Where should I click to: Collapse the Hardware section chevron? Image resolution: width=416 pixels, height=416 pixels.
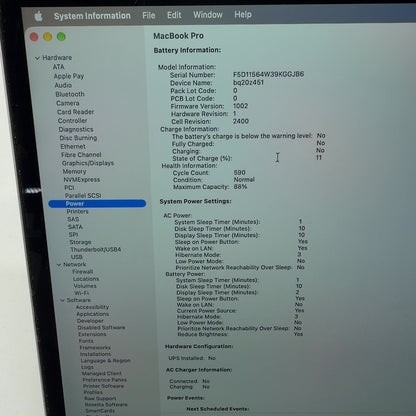(37, 58)
